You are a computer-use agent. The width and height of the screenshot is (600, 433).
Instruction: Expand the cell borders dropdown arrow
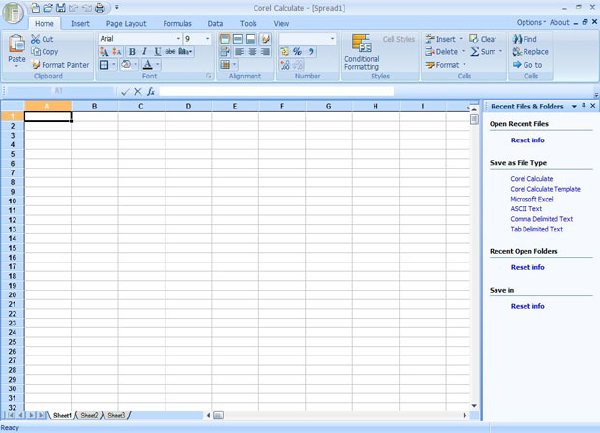[x=114, y=65]
